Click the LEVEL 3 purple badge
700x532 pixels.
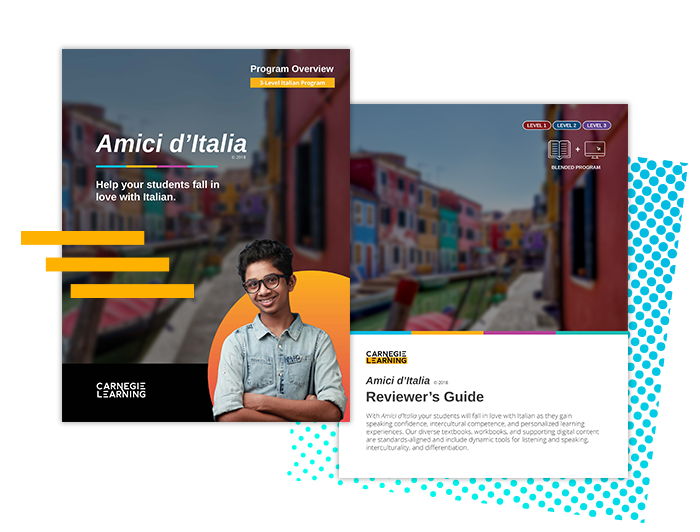597,125
